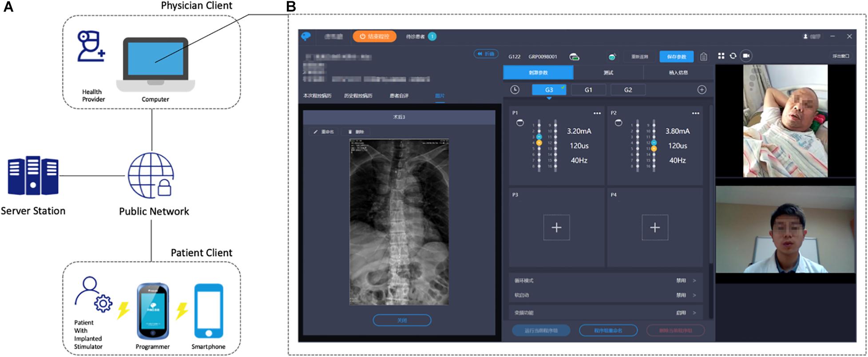The height and width of the screenshot is (357, 868).
Task: Click the clipboard icon beside the save button
Action: point(704,56)
